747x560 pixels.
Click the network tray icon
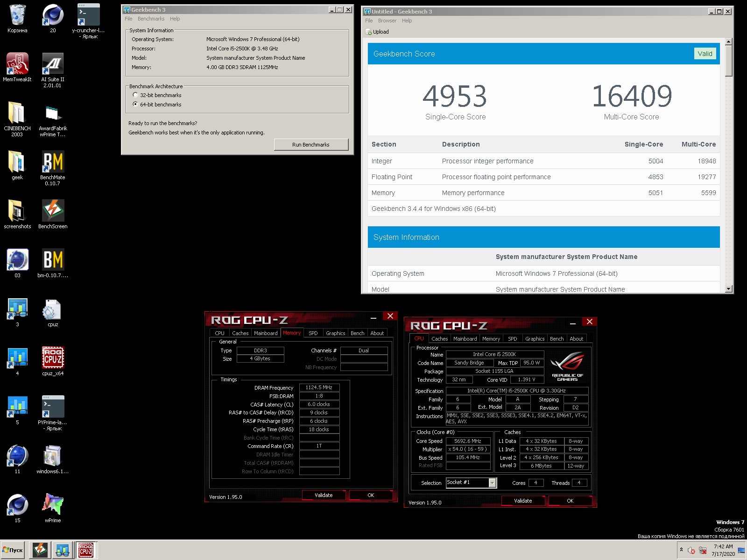703,550
